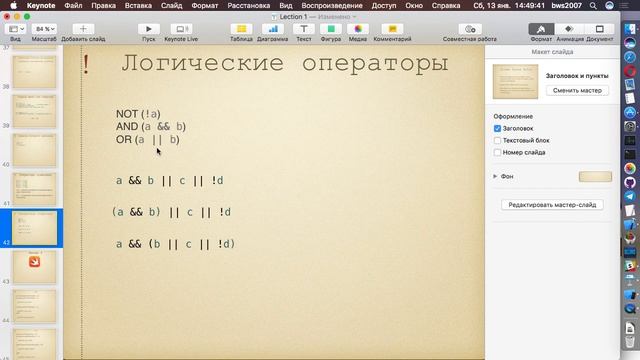Add a new slide with the plus button
The height and width of the screenshot is (360, 640).
83,29
